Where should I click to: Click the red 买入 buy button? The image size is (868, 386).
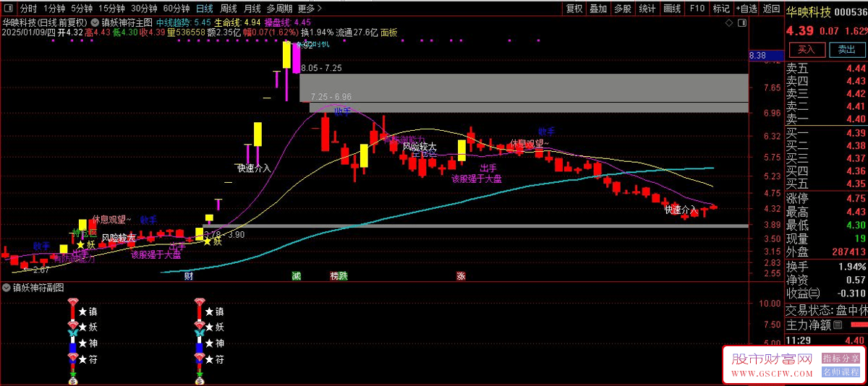[x=806, y=49]
